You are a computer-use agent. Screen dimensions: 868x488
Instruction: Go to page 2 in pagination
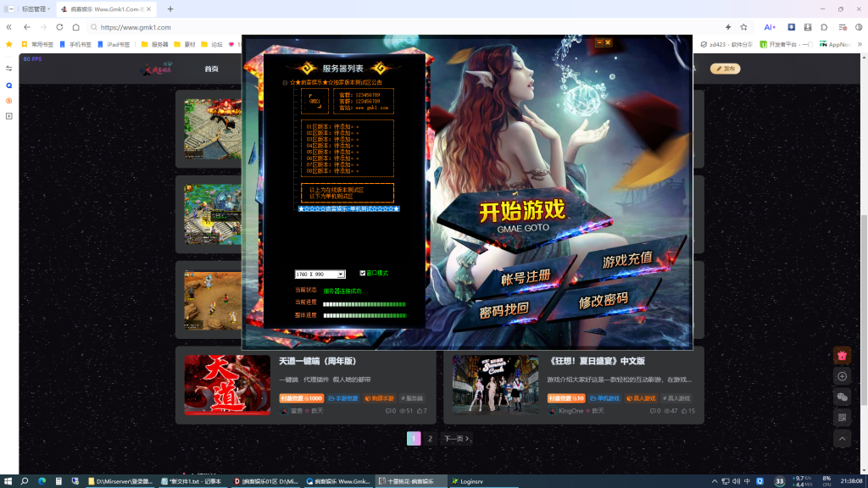[430, 439]
